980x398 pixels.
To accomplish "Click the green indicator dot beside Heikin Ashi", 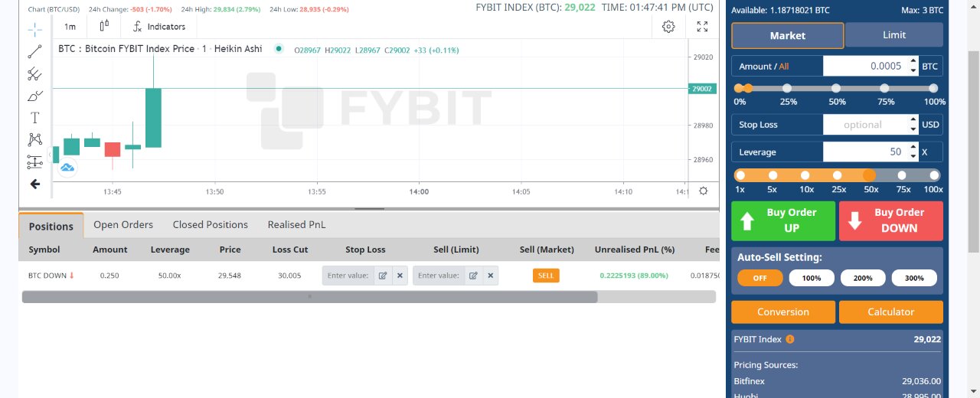I will [x=279, y=48].
